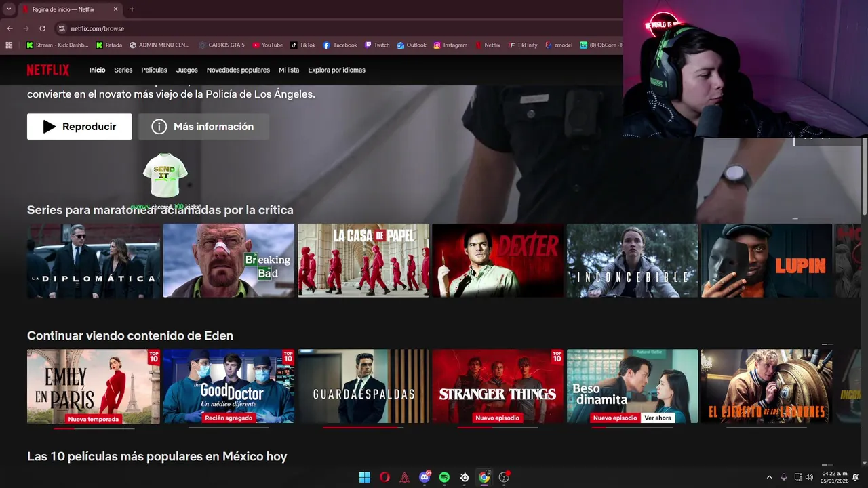Open La Casa de Papel thumbnail
Screen dimensions: 868x488
coord(363,261)
